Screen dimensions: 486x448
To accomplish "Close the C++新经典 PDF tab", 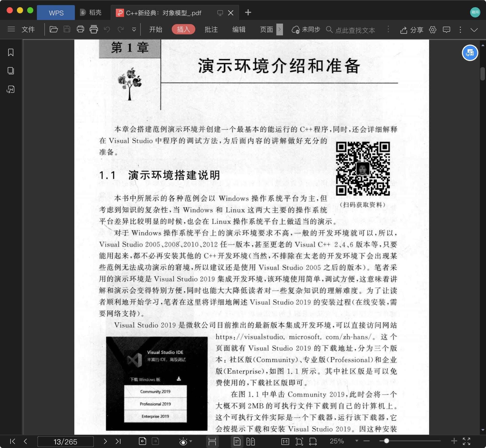I will coord(231,13).
